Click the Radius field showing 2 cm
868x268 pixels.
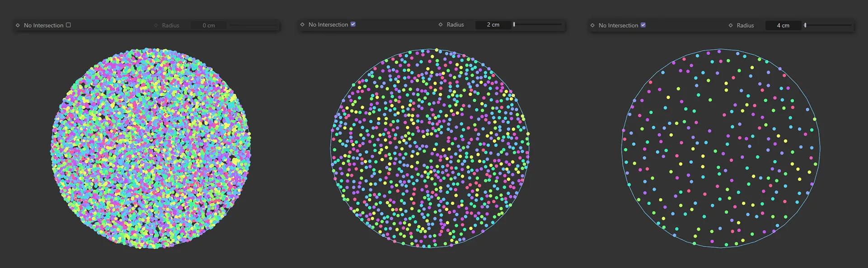493,24
